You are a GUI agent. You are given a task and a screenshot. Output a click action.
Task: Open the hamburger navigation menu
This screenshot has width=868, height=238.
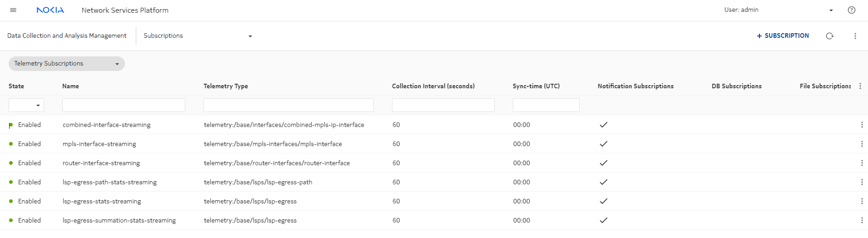pyautogui.click(x=13, y=10)
